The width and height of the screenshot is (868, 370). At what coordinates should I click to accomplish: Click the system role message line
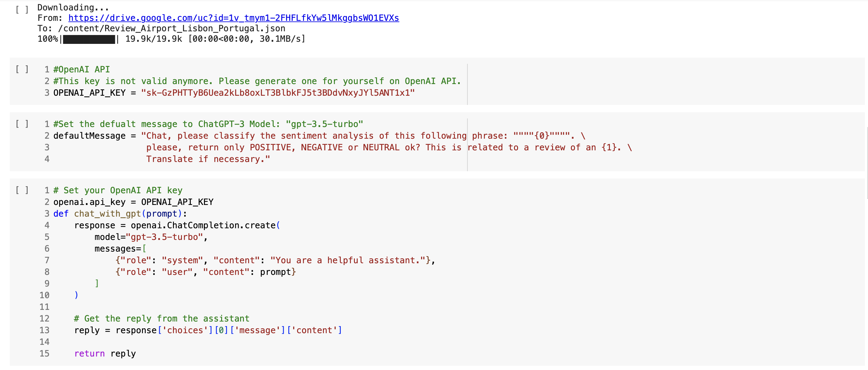[275, 260]
